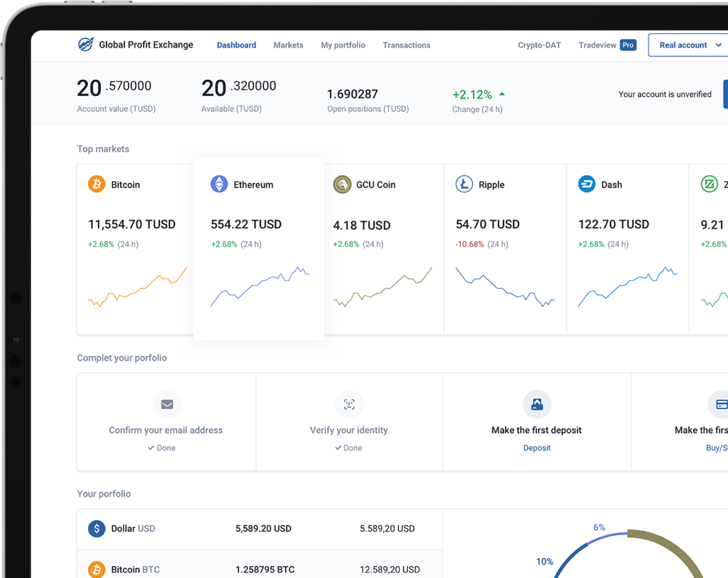The height and width of the screenshot is (578, 728).
Task: Click the Dash 122.70 TUSD price
Action: point(613,224)
